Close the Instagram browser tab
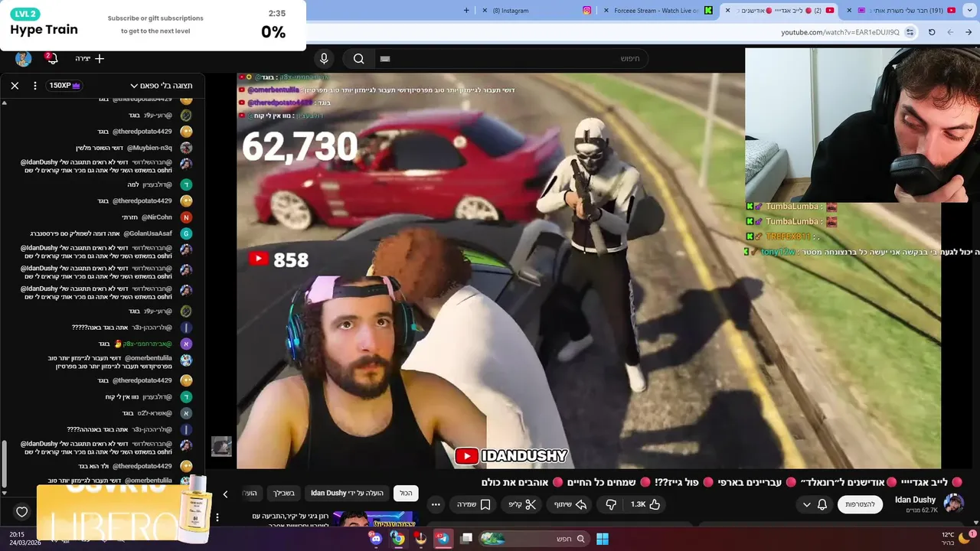Viewport: 980px width, 551px height. (484, 11)
